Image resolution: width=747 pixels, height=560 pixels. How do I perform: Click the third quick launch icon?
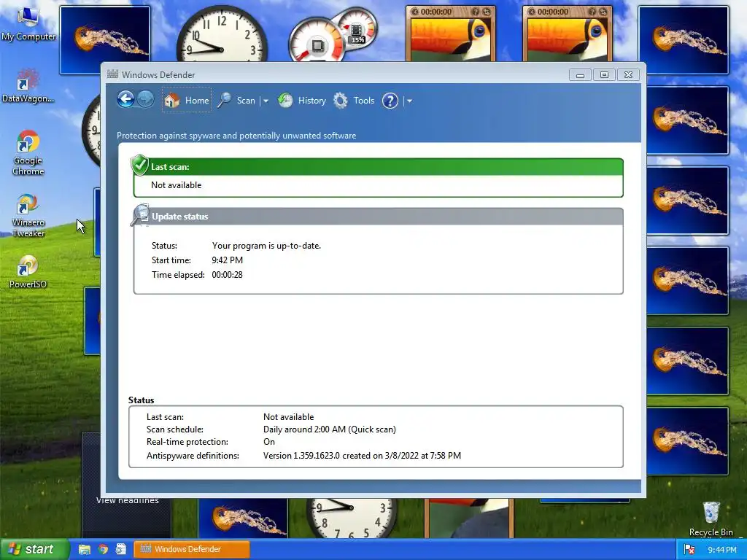click(x=120, y=549)
